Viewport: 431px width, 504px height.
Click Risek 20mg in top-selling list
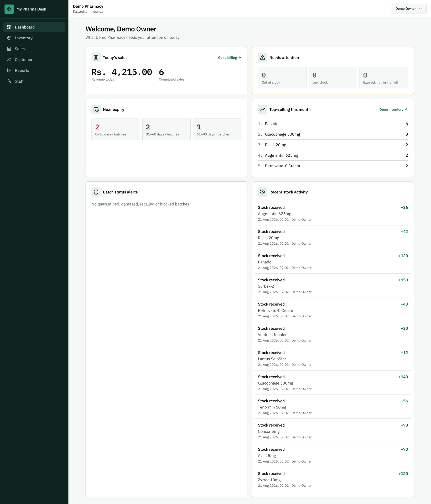(x=333, y=145)
